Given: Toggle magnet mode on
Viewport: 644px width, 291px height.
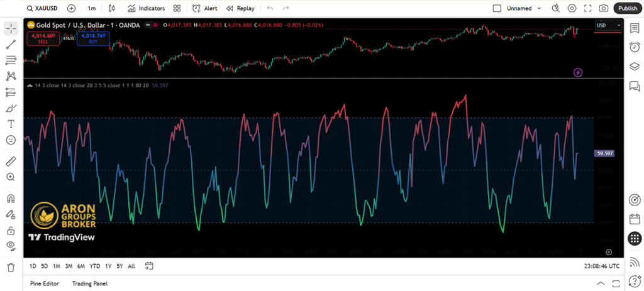Looking at the screenshot, I should click(11, 199).
